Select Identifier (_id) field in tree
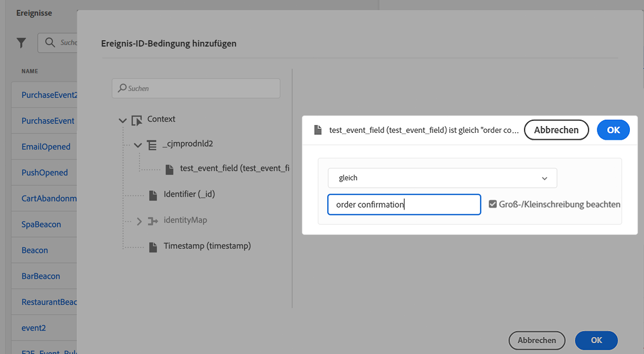 pyautogui.click(x=189, y=194)
